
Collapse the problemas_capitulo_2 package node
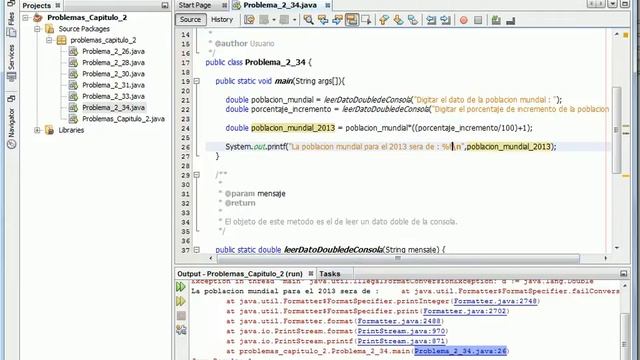click(x=49, y=40)
